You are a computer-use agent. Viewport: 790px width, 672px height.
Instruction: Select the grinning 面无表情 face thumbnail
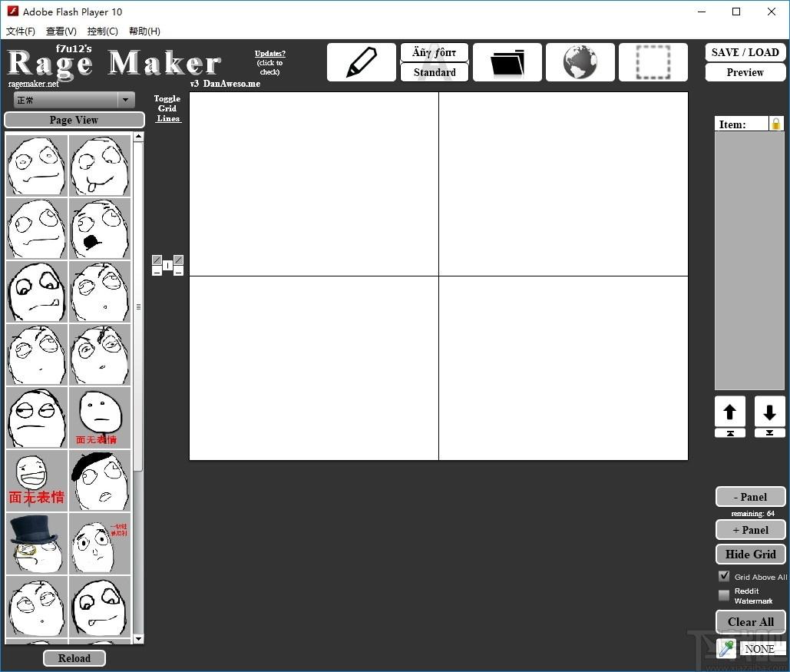[x=37, y=481]
